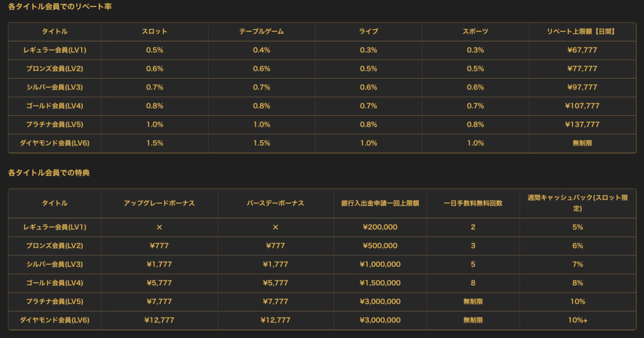Click ゴールド会員(LV4) in benefits table
Screen dimensions: 644x338
[x=55, y=283]
